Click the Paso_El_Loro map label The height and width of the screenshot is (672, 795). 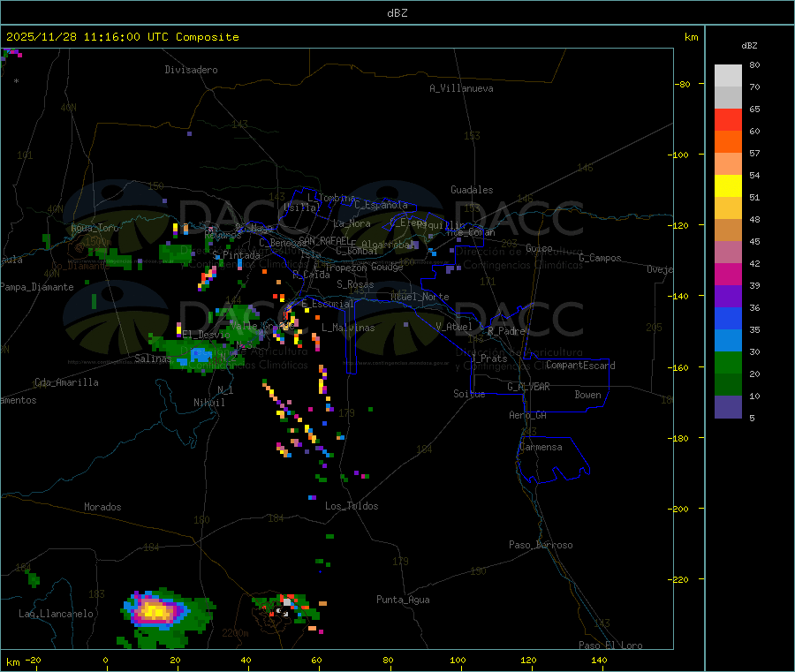click(610, 646)
